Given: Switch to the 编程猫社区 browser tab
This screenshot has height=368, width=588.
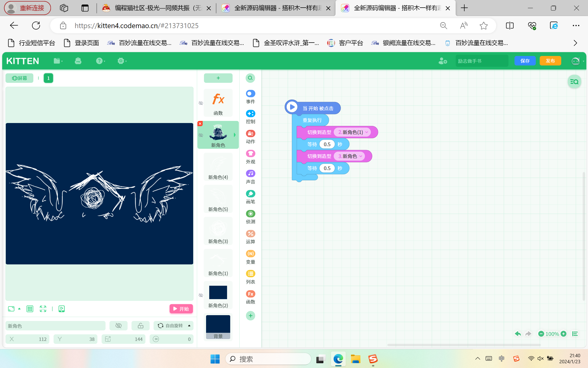Looking at the screenshot, I should (x=156, y=8).
